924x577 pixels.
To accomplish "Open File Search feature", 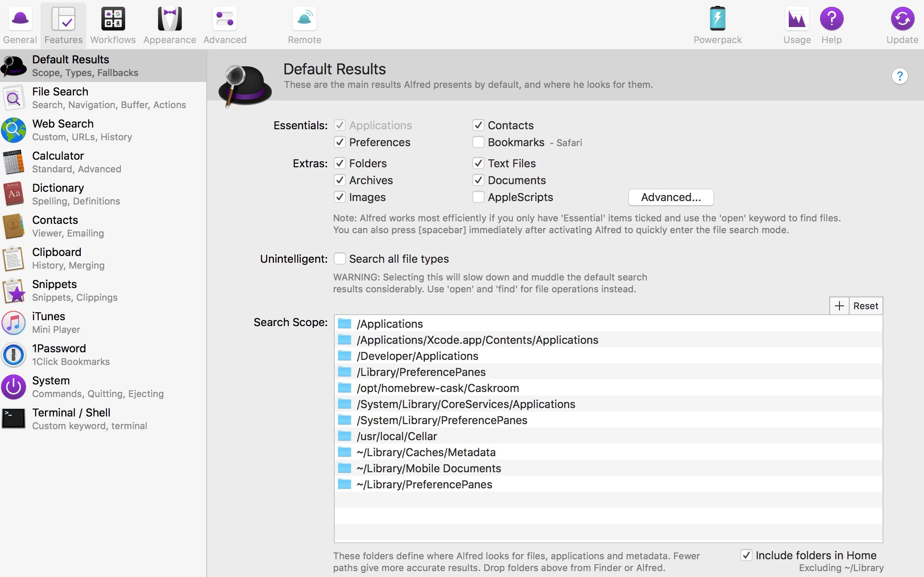I will point(103,98).
